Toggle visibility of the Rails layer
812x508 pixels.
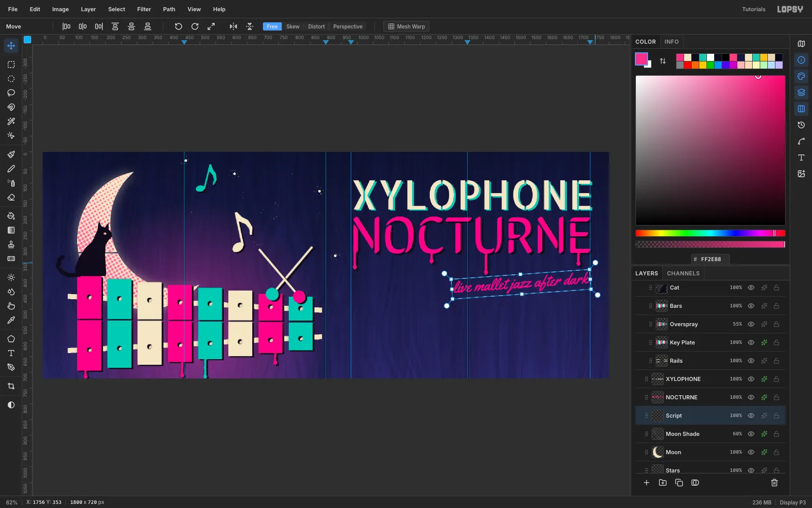tap(751, 361)
